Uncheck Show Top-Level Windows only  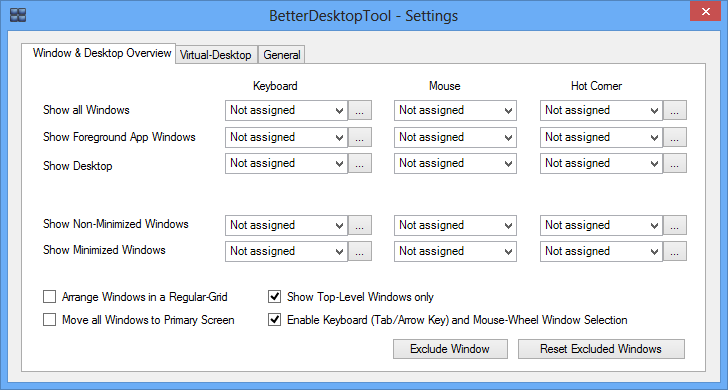pos(274,297)
